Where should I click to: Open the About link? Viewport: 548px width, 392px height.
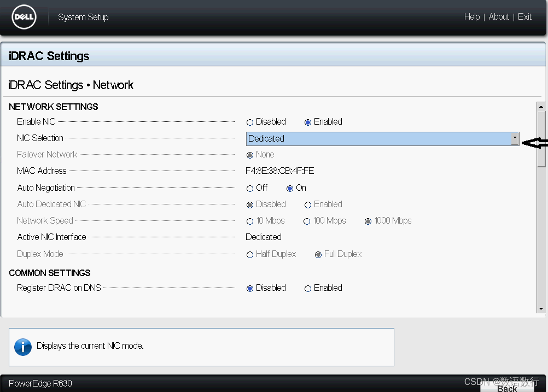[499, 17]
